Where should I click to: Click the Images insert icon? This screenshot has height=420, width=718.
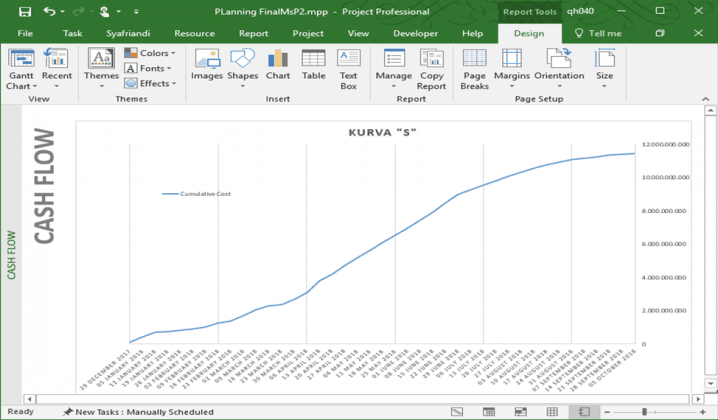207,66
